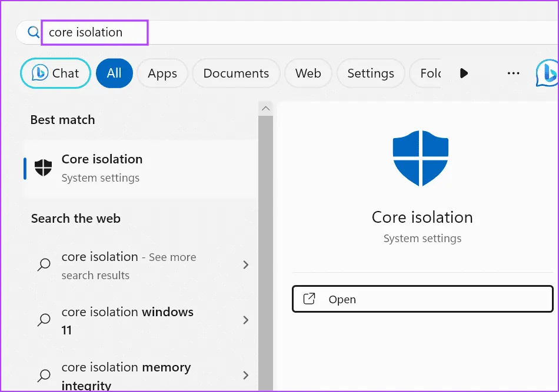This screenshot has width=559, height=392.
Task: Click the scrollbar up arrow in results
Action: pyautogui.click(x=265, y=109)
